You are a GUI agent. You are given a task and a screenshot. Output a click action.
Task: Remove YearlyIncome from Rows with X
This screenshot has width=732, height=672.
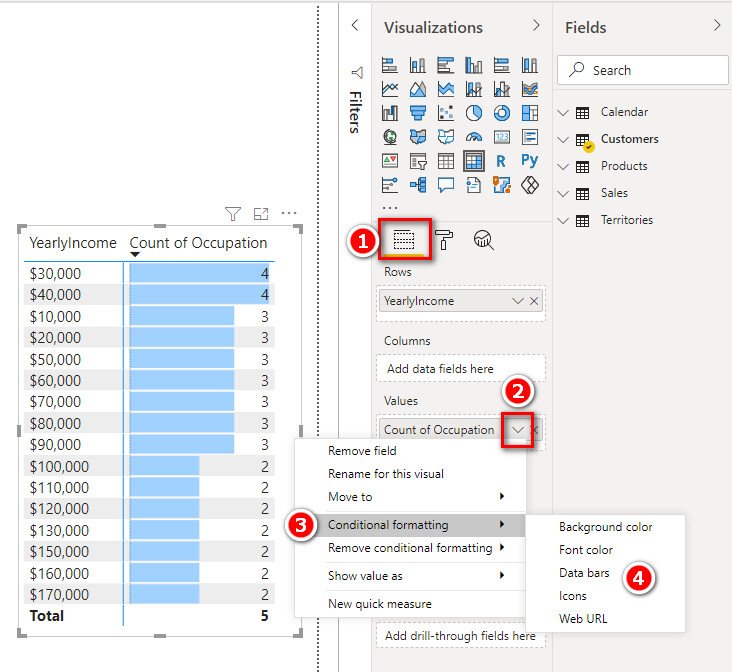click(534, 301)
